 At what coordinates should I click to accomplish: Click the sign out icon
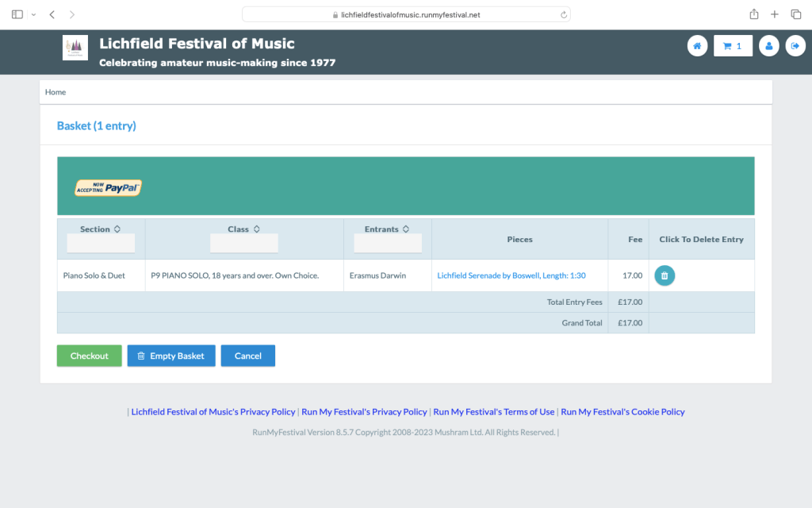coord(795,46)
